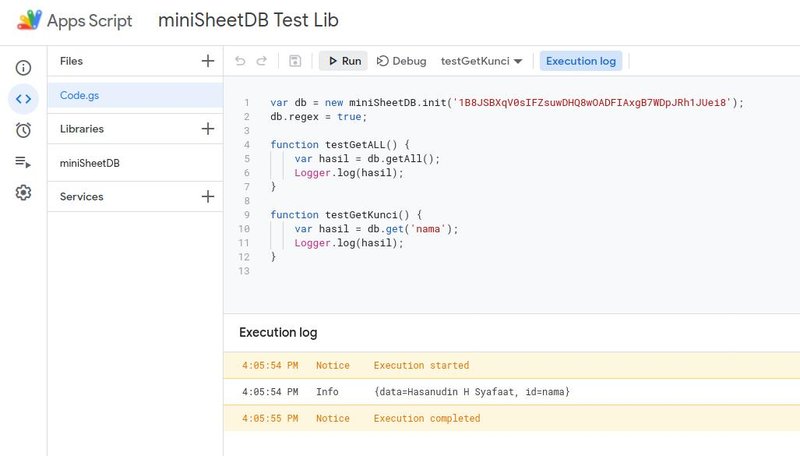Add a service with plus icon
800x456 pixels.
tap(208, 197)
